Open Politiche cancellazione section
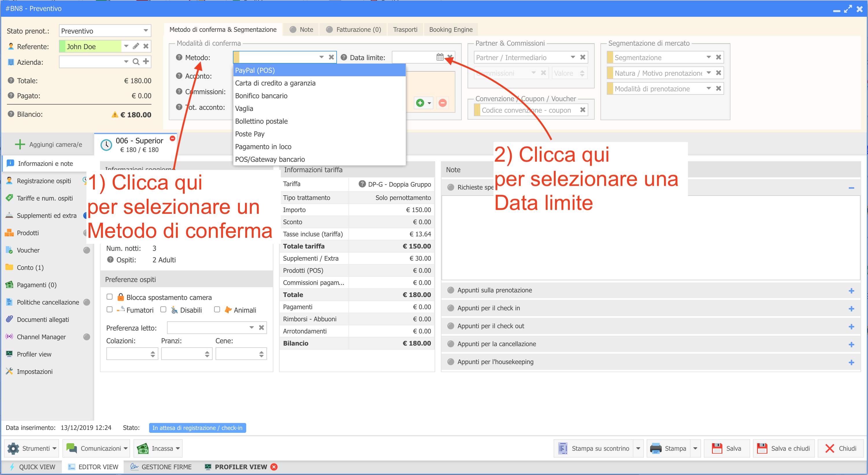The image size is (868, 475). pyautogui.click(x=48, y=302)
